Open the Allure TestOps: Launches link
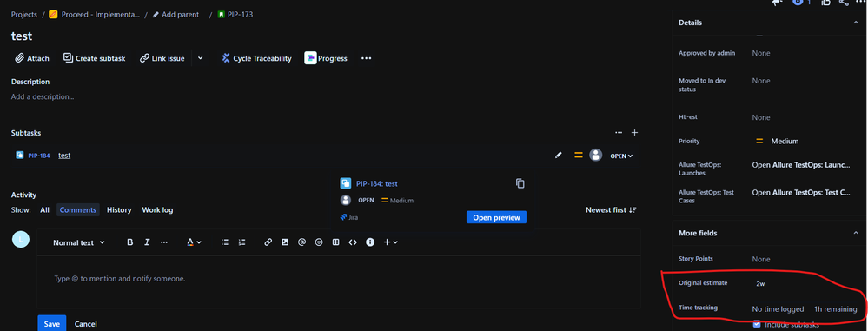868x331 pixels. (x=801, y=165)
